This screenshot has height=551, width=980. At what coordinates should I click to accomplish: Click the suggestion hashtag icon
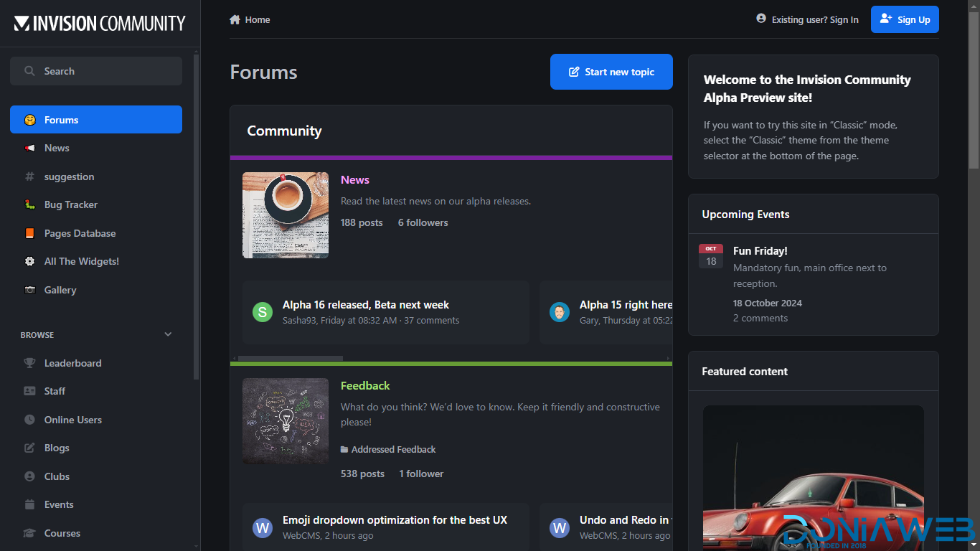pos(29,176)
